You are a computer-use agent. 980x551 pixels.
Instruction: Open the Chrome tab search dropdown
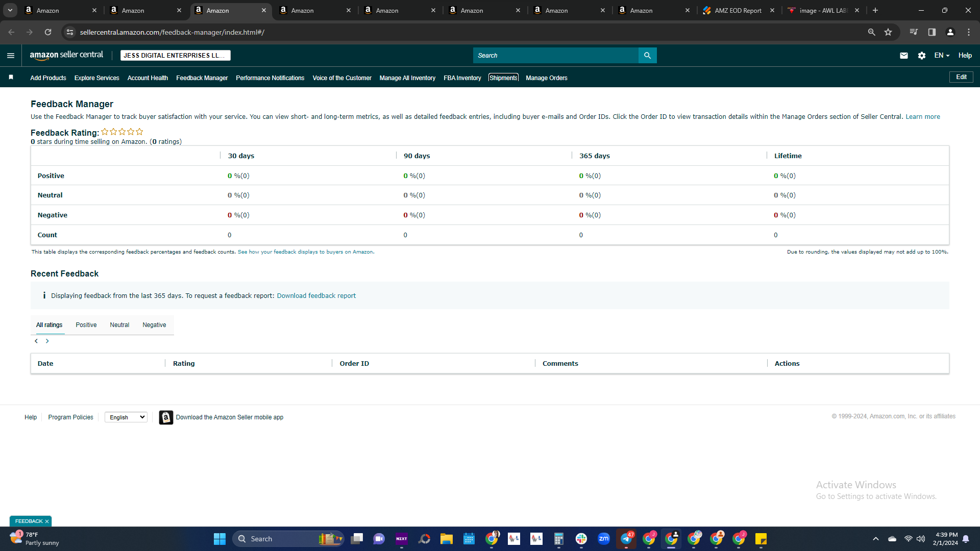pos(10,10)
